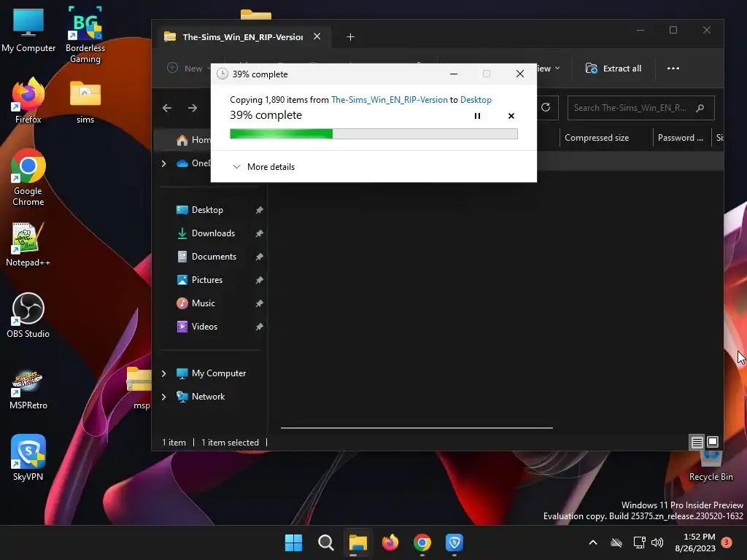Click the Refresh icon in Explorer
Image resolution: width=747 pixels, height=560 pixels.
pyautogui.click(x=546, y=108)
